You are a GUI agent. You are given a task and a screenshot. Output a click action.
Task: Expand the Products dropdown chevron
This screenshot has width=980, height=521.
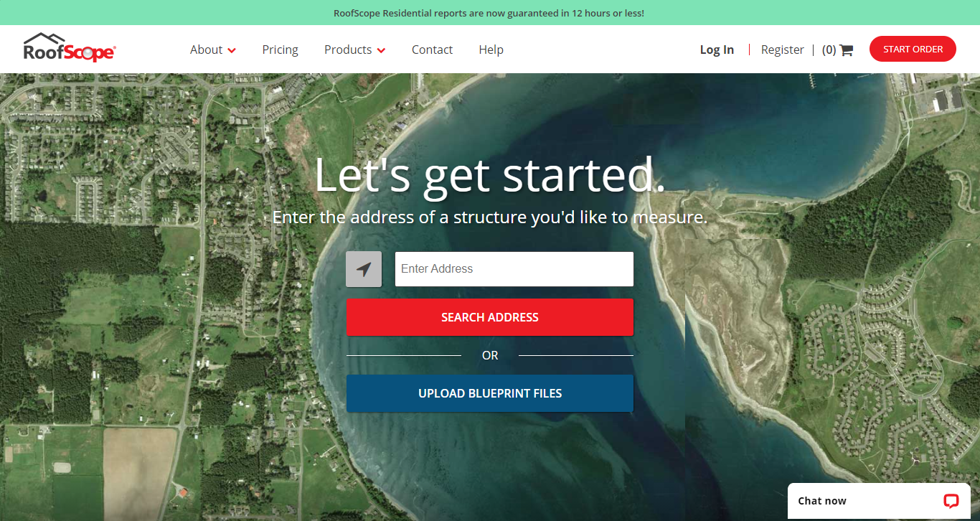click(381, 50)
